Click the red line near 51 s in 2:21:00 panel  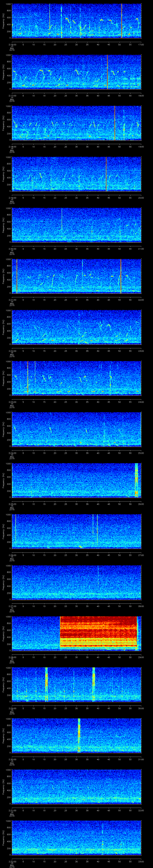(x=121, y=276)
